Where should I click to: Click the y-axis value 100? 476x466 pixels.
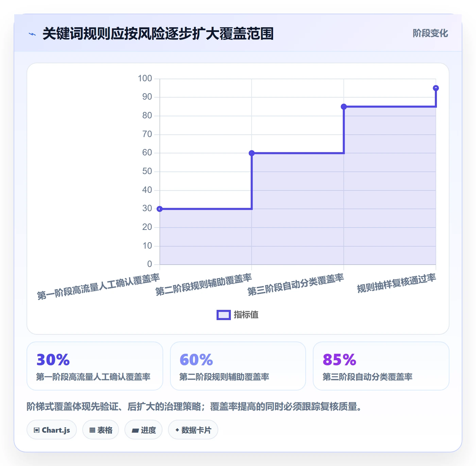tap(145, 79)
